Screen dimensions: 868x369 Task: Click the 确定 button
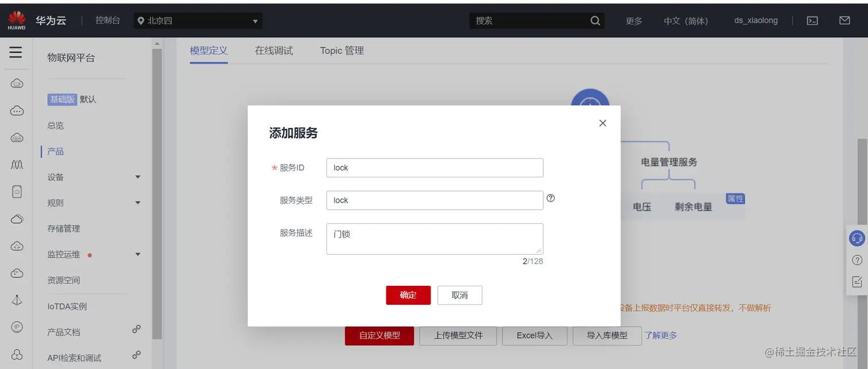[408, 295]
